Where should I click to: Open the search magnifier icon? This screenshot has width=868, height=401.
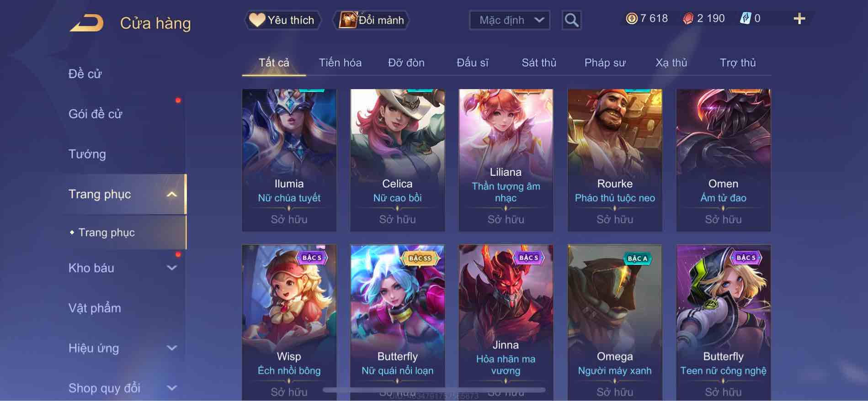[571, 20]
